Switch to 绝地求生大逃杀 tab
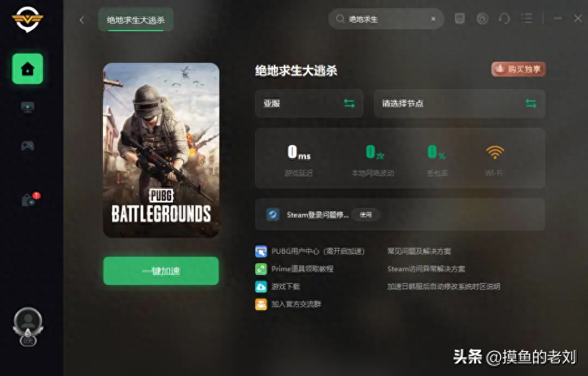Screen dimensions: 588x376 coord(135,19)
